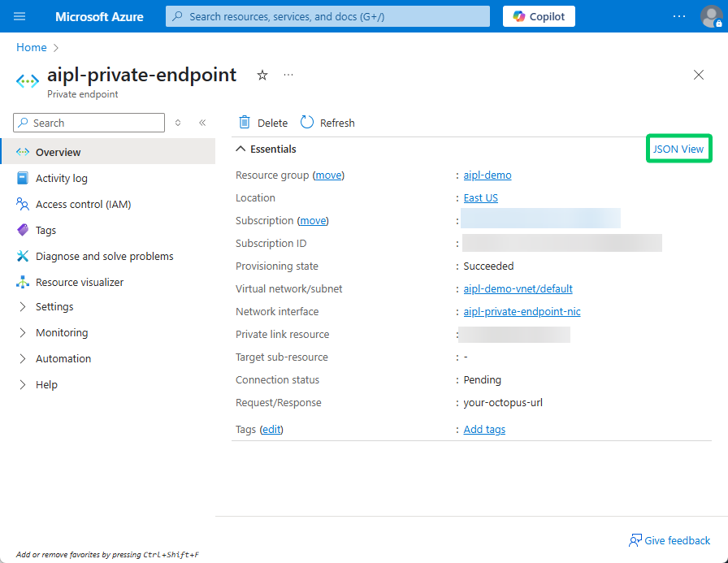The height and width of the screenshot is (563, 728).
Task: Click Give feedback link
Action: coord(669,541)
